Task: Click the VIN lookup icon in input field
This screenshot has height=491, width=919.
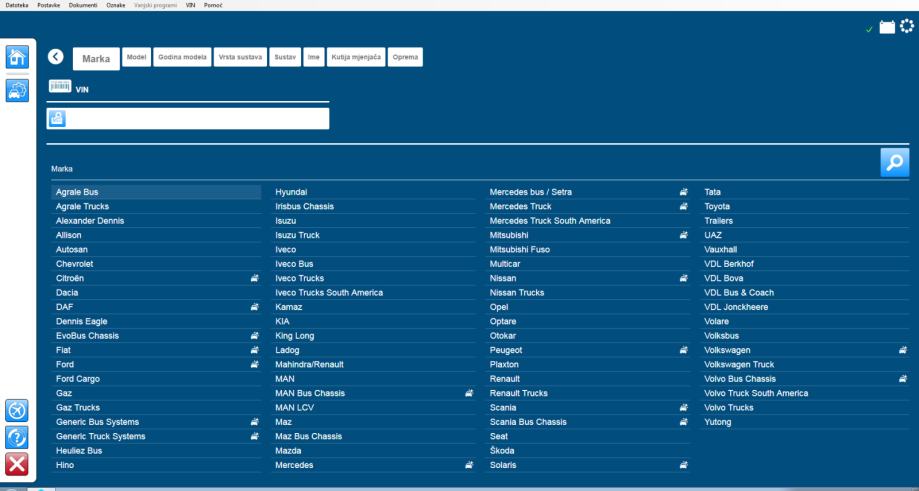Action: tap(57, 118)
